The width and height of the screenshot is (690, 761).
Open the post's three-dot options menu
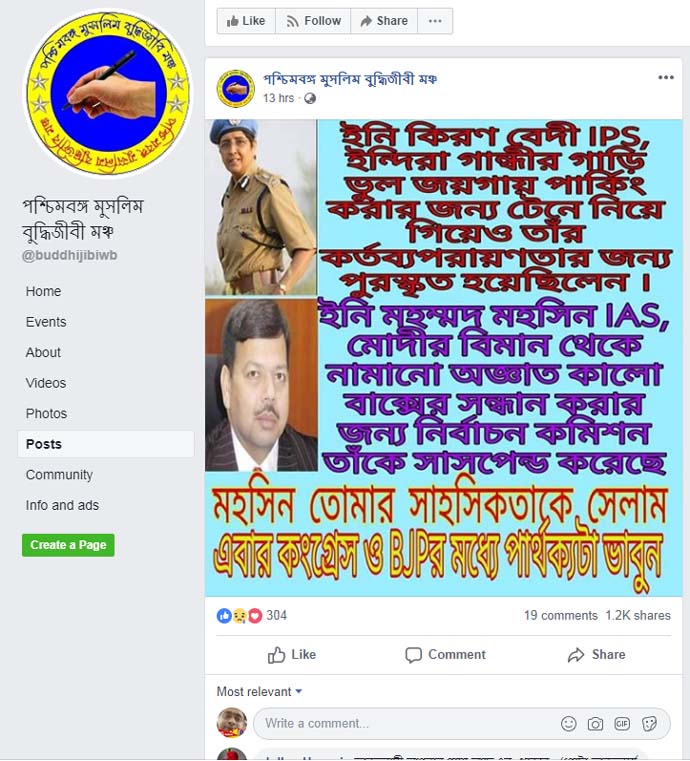point(666,78)
